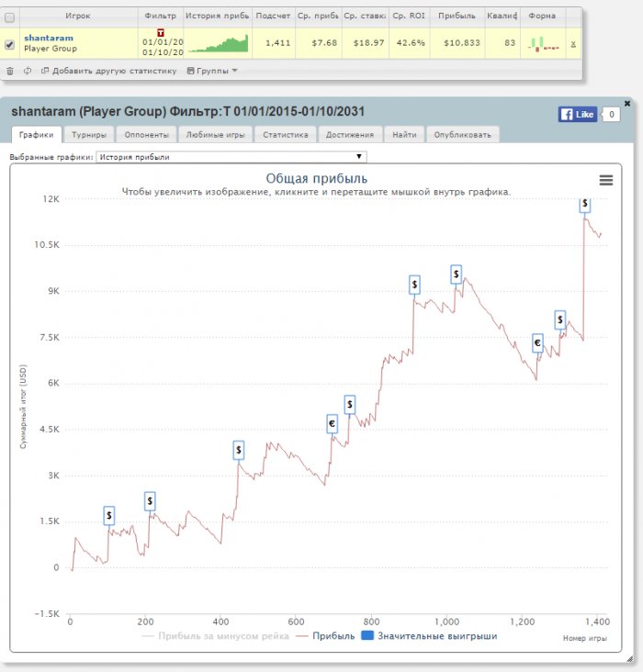Click the $ win marker near game 100
Image resolution: width=643 pixels, height=672 pixels.
click(x=109, y=516)
